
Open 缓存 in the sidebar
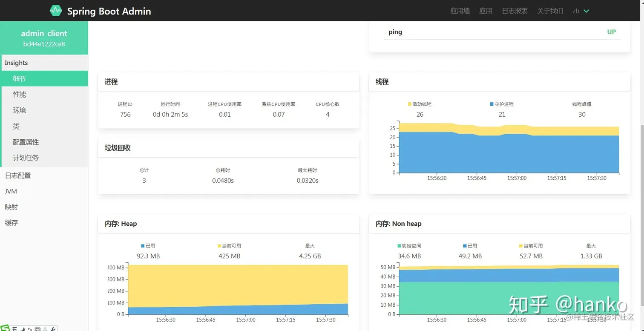44,223
